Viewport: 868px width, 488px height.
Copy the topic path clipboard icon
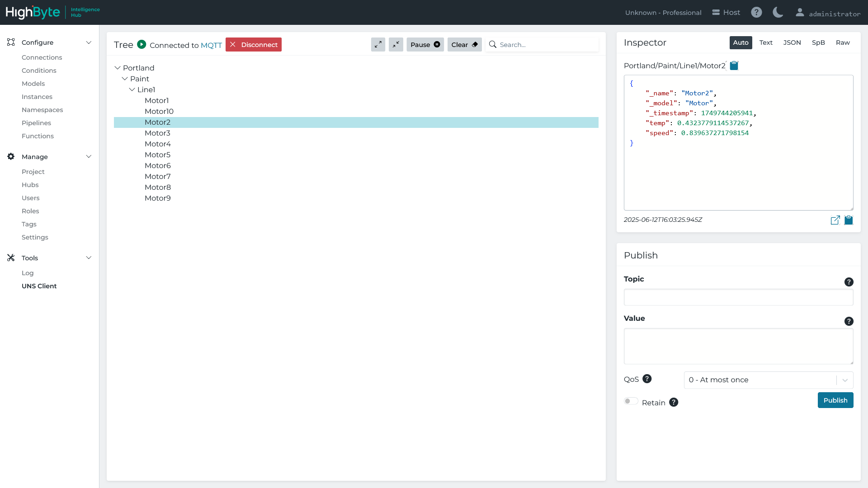click(734, 66)
